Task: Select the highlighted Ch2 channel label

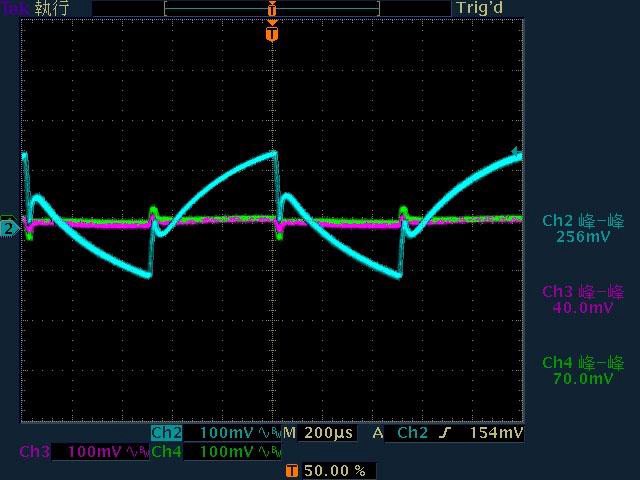Action: point(166,434)
